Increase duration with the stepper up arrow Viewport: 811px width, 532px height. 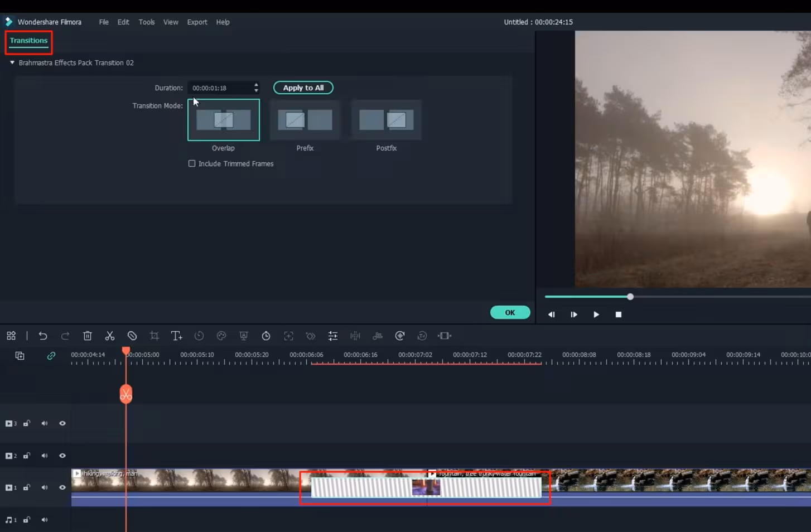point(256,85)
